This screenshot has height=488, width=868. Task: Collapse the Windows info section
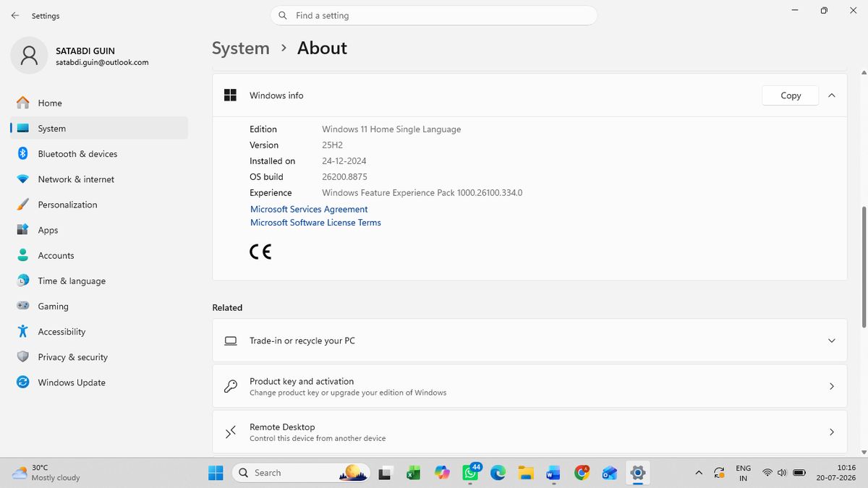(832, 95)
